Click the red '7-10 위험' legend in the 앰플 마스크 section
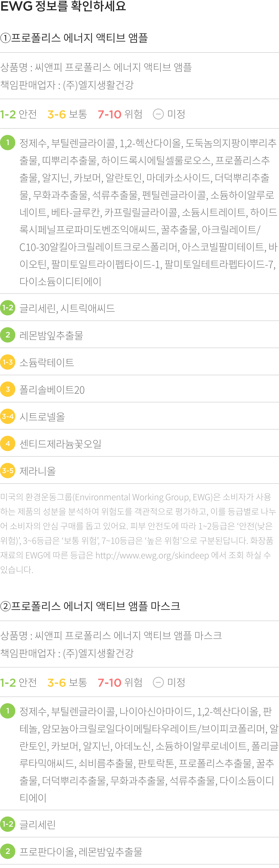 120,682
